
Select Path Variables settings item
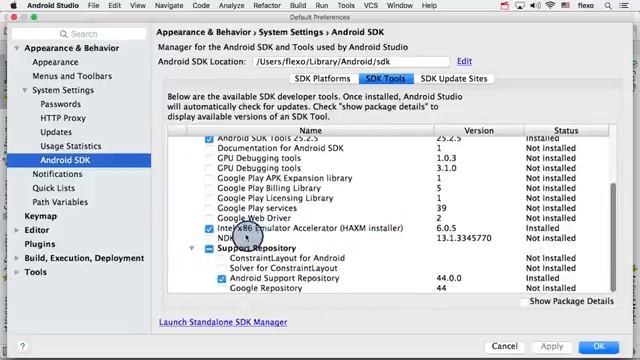tap(60, 202)
